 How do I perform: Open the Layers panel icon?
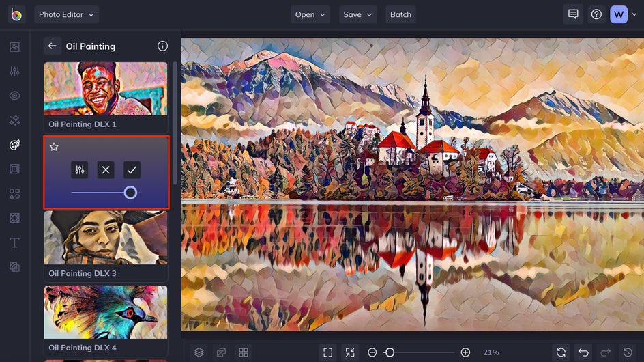[199, 352]
